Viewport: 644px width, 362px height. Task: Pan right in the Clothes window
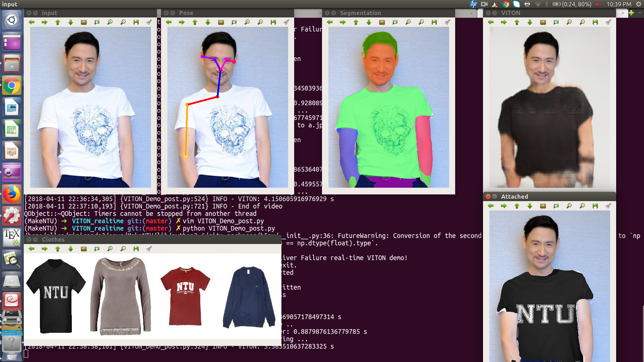pos(45,249)
